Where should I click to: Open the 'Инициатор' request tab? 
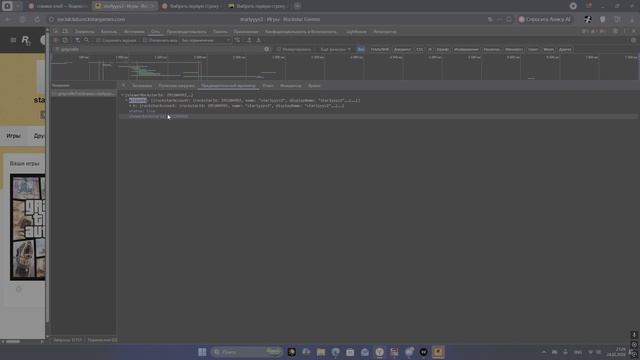[291, 86]
